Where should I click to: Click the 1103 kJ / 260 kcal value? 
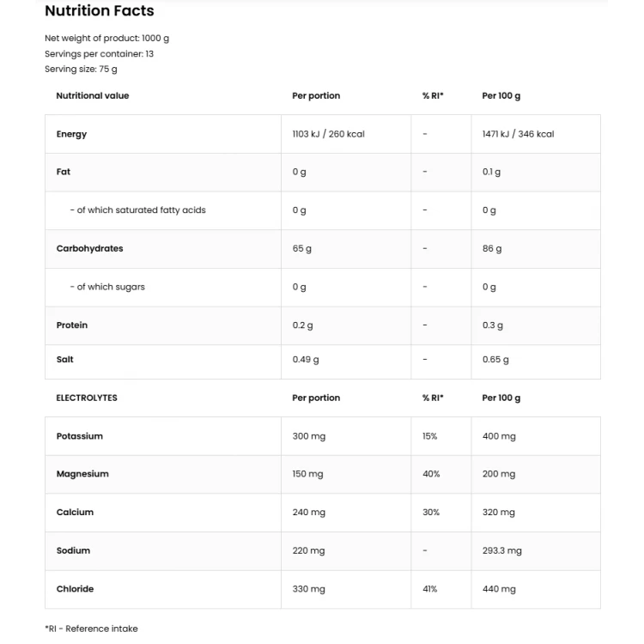(x=329, y=134)
